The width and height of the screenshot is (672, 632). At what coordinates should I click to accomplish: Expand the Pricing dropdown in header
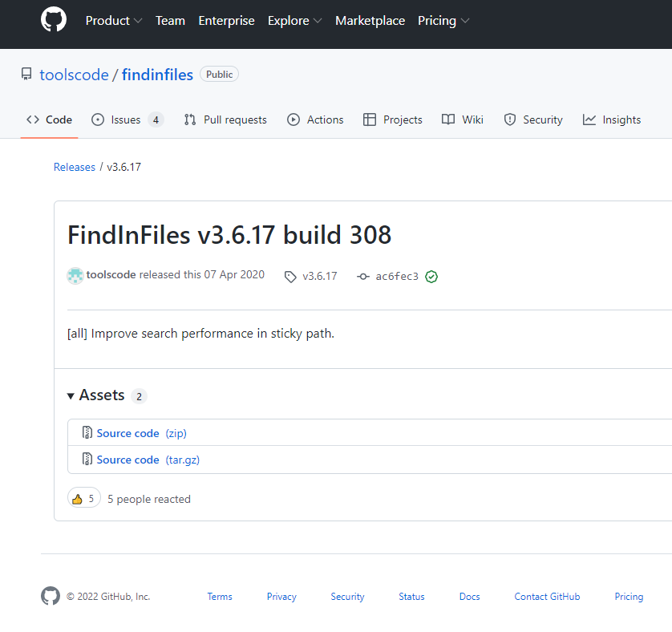[x=443, y=21]
